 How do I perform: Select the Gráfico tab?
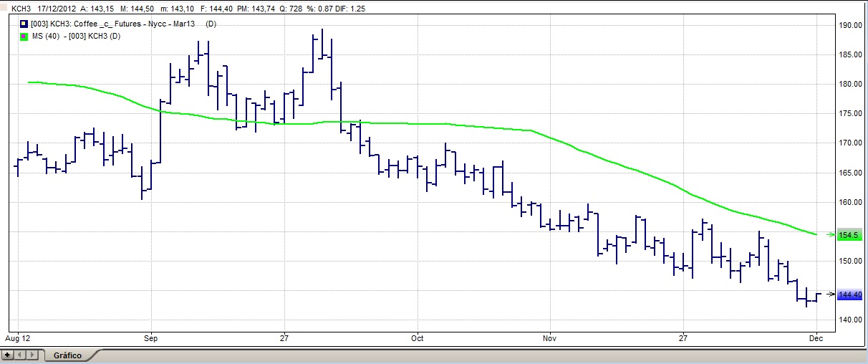67,355
